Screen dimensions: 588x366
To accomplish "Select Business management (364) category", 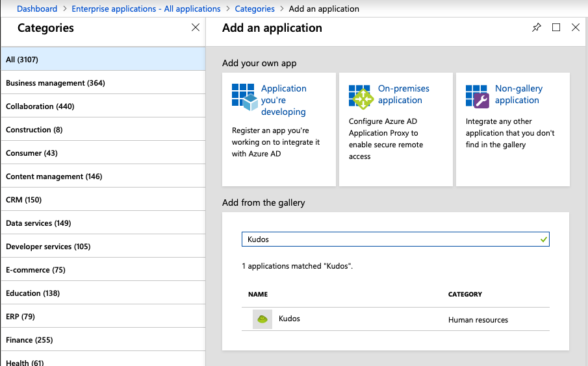I will click(103, 83).
